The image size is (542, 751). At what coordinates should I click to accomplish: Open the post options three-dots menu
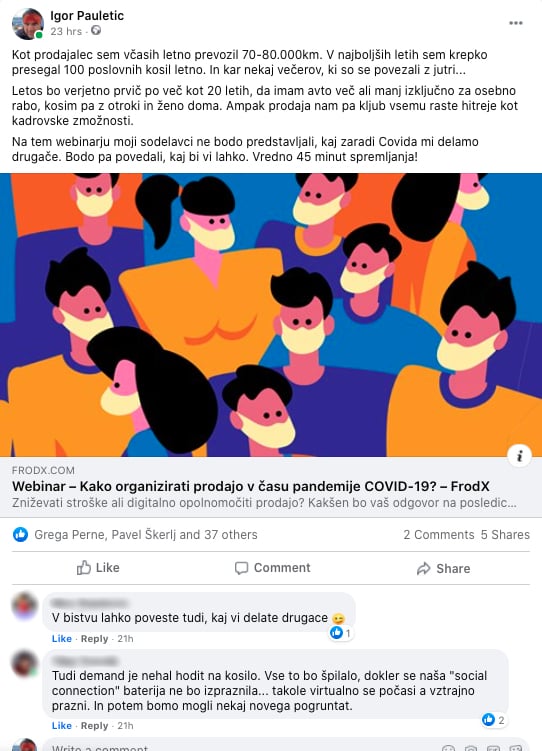pos(516,23)
